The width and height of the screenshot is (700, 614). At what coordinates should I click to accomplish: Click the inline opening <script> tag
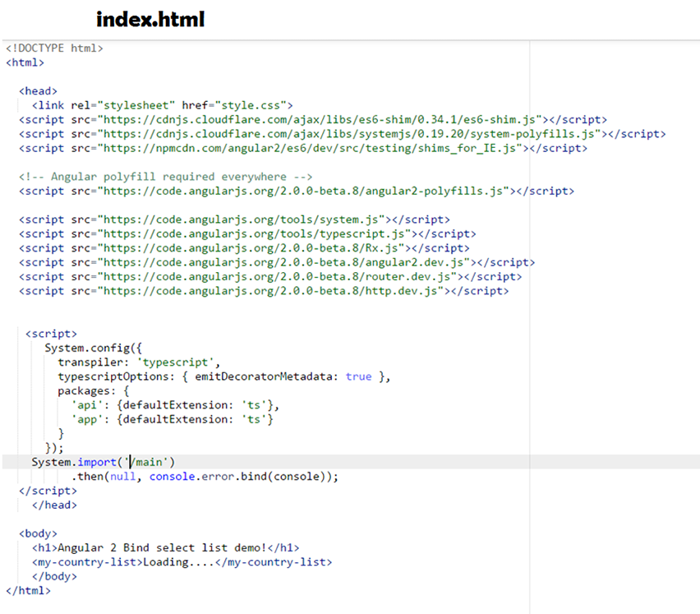tap(51, 334)
